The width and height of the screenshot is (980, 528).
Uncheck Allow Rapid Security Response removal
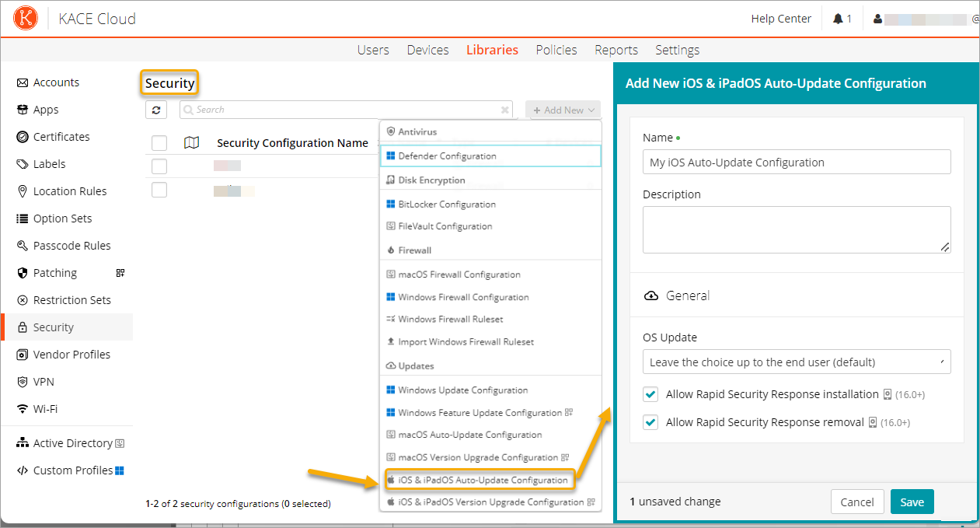click(650, 422)
